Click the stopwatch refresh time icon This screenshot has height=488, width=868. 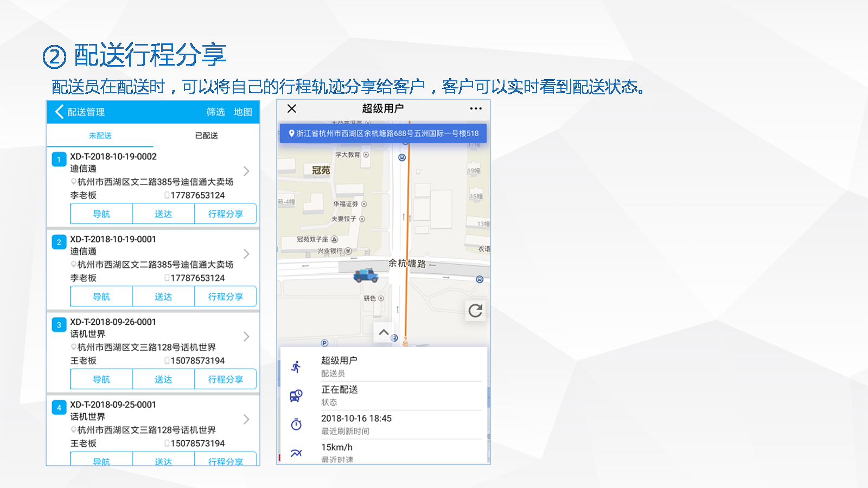pyautogui.click(x=296, y=424)
